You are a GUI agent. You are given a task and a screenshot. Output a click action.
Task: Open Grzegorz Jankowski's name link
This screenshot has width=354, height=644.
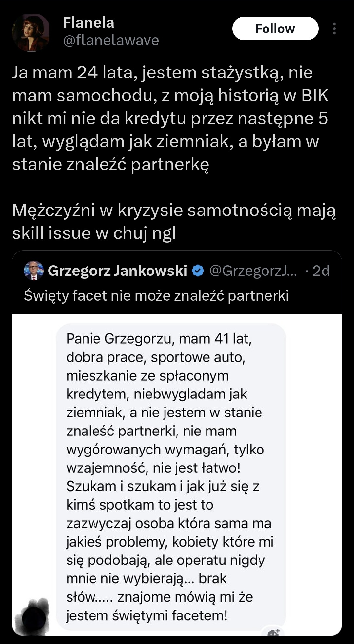coord(117,271)
